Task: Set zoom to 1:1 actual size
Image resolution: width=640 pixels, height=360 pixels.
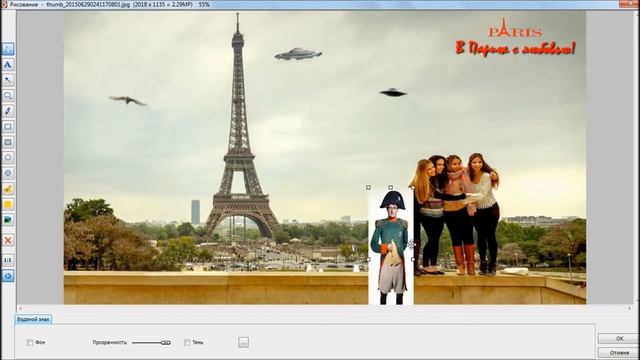Action: pyautogui.click(x=8, y=260)
